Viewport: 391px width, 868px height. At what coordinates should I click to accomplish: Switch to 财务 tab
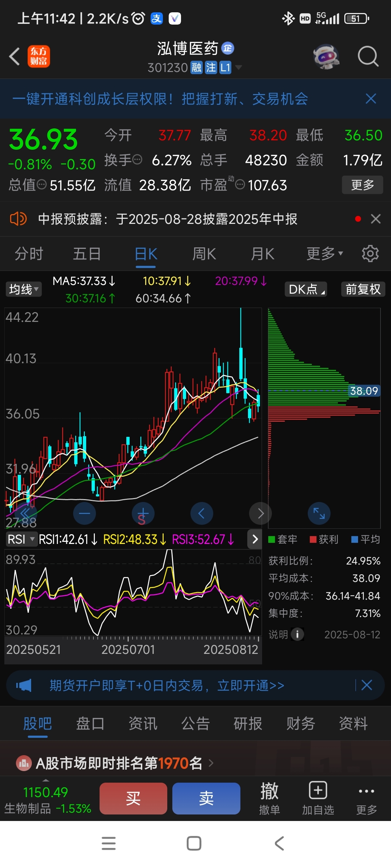300,724
